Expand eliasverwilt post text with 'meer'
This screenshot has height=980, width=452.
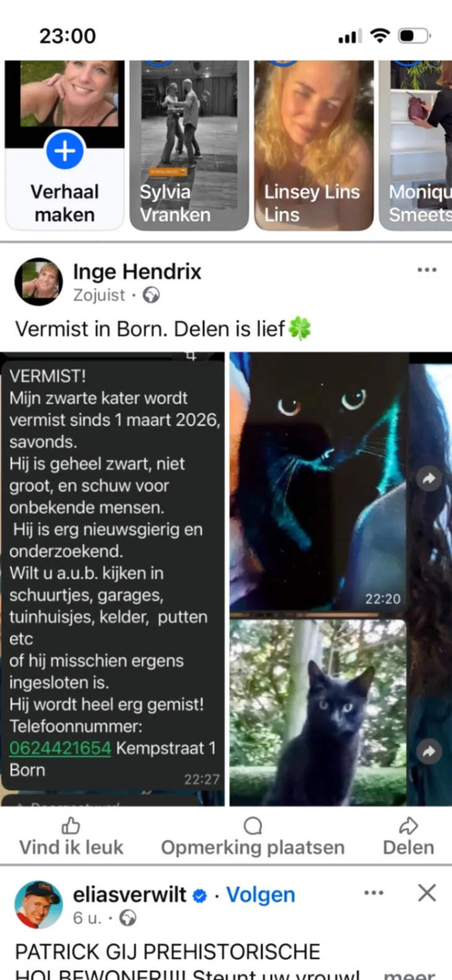pos(409,974)
